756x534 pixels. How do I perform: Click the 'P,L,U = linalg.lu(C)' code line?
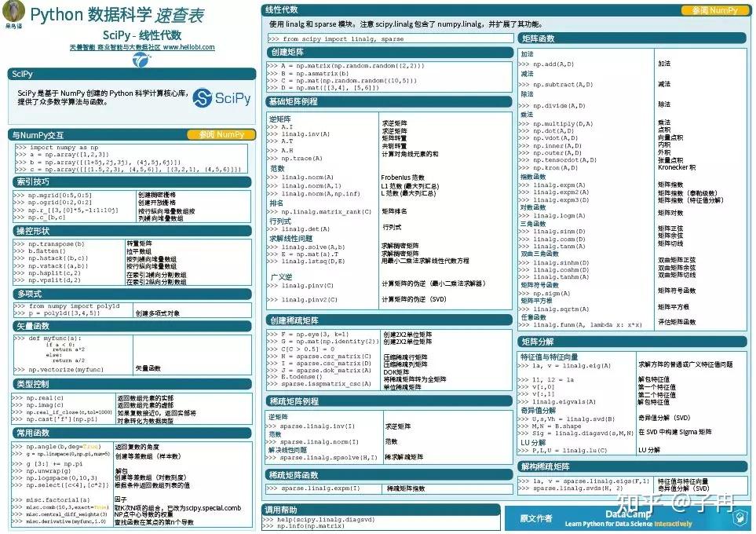pyautogui.click(x=563, y=451)
